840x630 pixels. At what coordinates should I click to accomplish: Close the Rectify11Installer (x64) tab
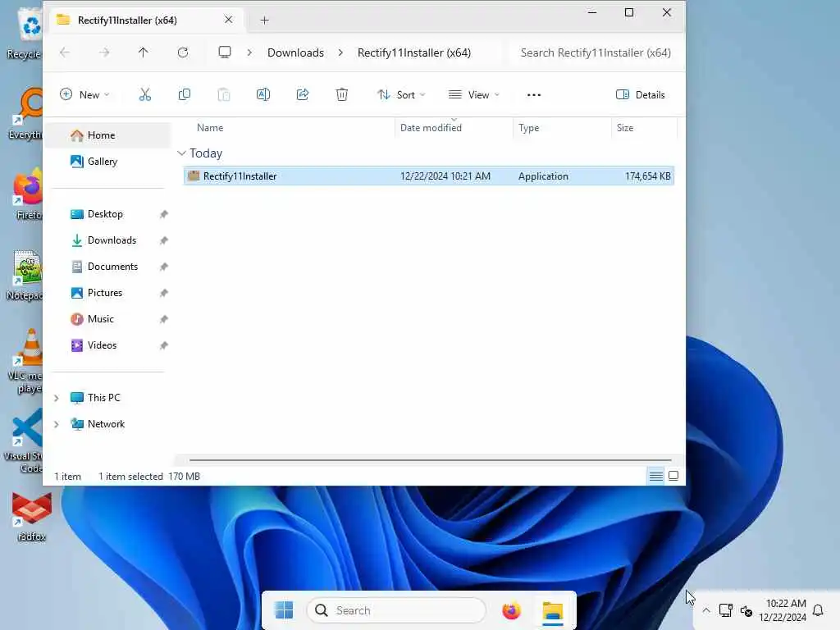[x=228, y=20]
